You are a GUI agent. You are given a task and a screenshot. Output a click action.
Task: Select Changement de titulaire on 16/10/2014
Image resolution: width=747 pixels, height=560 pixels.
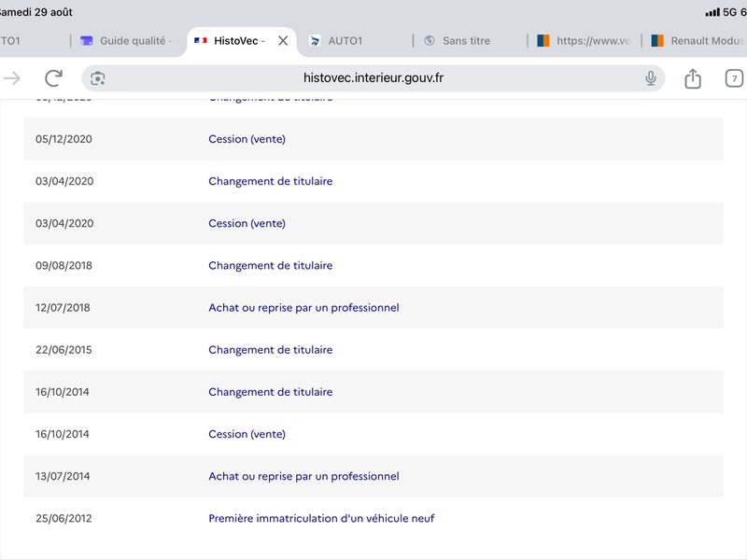(x=270, y=392)
